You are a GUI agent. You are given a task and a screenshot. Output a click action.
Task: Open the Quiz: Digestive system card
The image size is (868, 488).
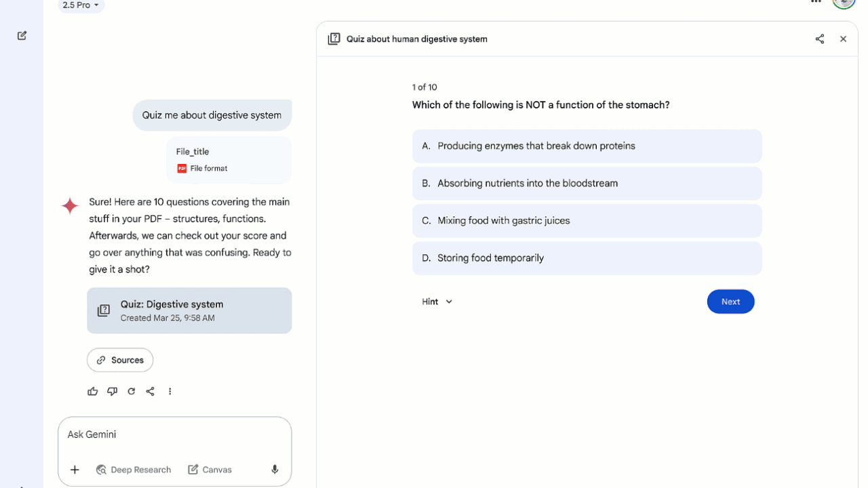click(x=189, y=310)
